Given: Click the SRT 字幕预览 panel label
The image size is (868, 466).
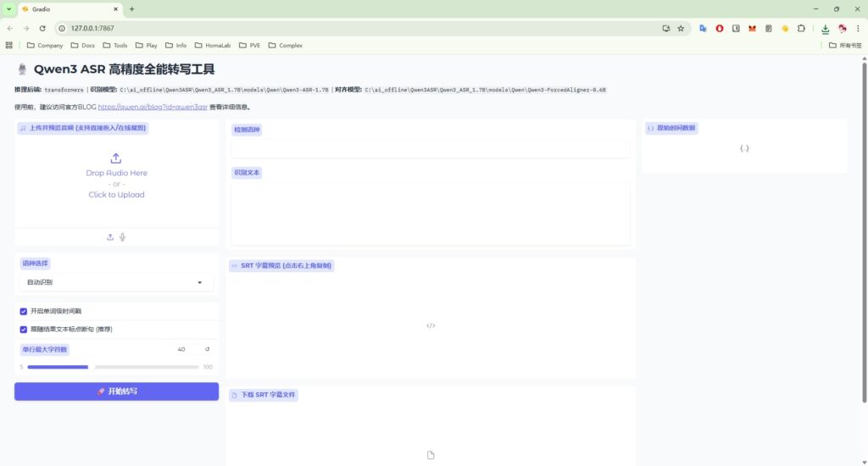Looking at the screenshot, I should 281,266.
